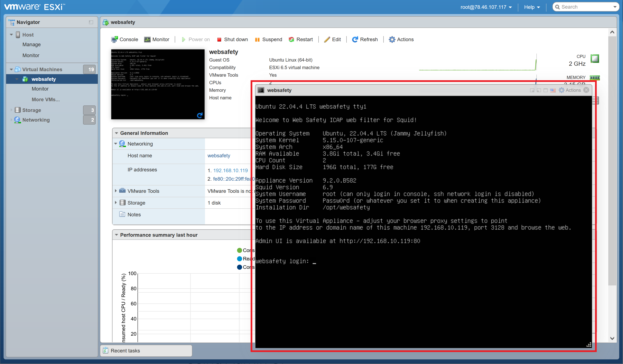Click Virtual Machines count badge 19

tap(89, 69)
